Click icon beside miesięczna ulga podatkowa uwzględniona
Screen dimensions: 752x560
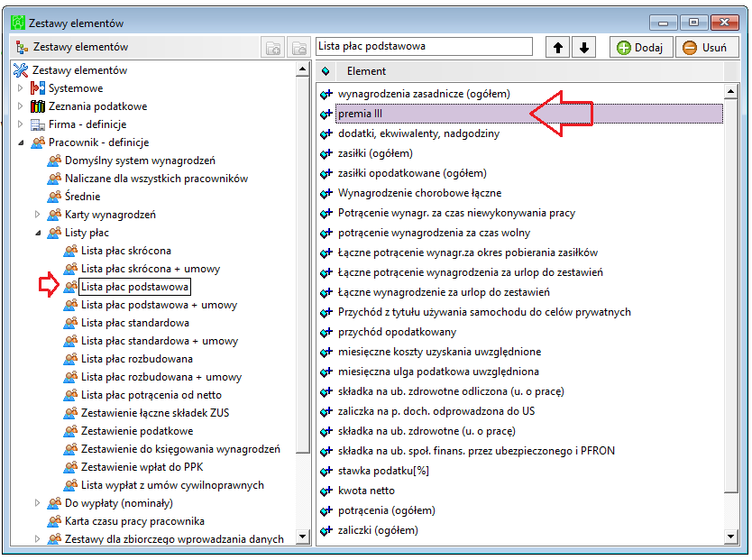coord(326,372)
